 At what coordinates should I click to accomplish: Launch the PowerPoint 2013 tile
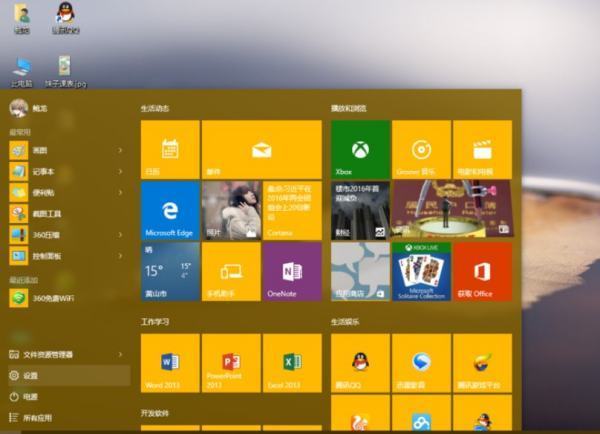[x=232, y=363]
